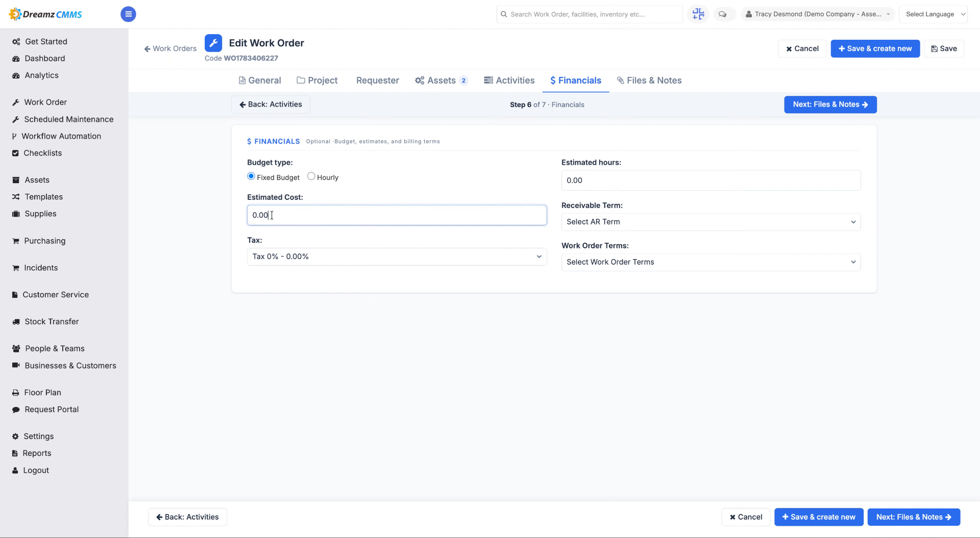
Task: Expand the Tax dropdown
Action: pos(397,257)
